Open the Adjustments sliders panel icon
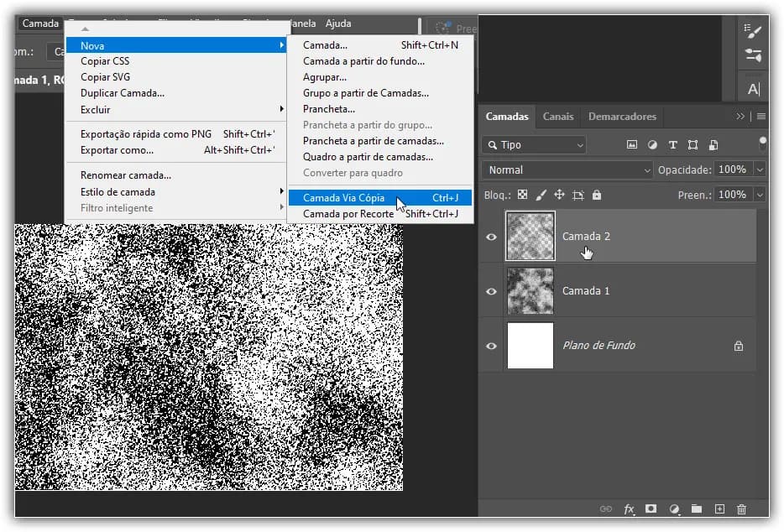784x532 pixels. pos(753,55)
